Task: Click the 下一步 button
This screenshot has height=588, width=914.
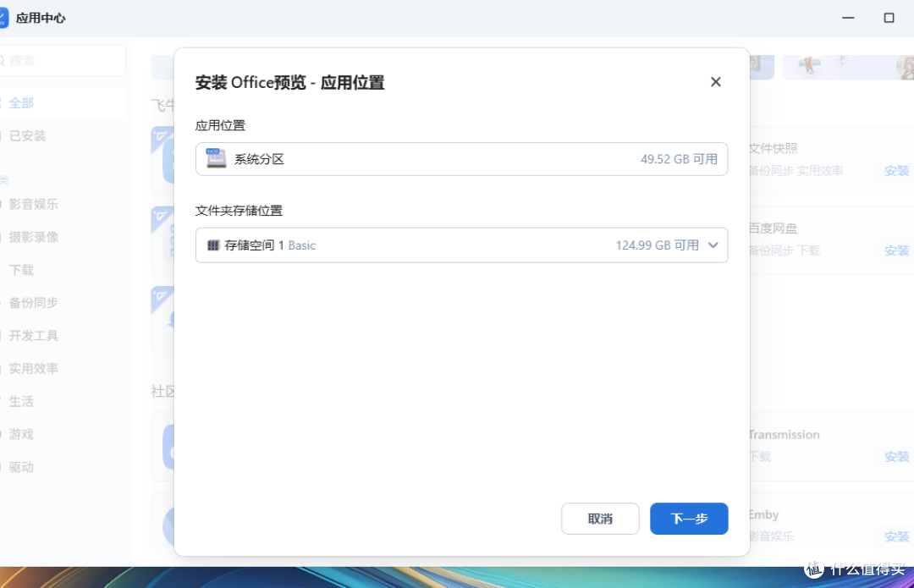Action: click(689, 518)
